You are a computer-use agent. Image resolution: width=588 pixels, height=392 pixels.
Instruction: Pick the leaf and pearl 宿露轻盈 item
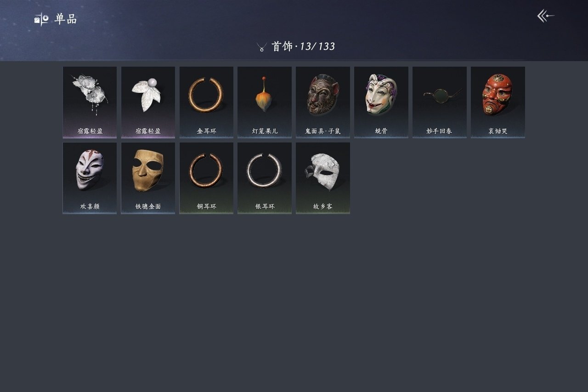[x=148, y=102]
